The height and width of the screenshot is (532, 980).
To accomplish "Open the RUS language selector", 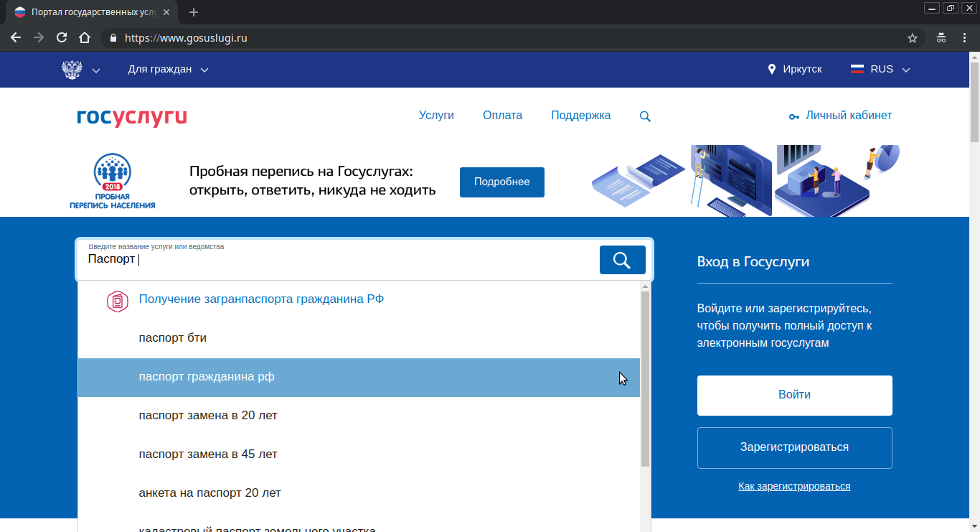I will point(880,70).
